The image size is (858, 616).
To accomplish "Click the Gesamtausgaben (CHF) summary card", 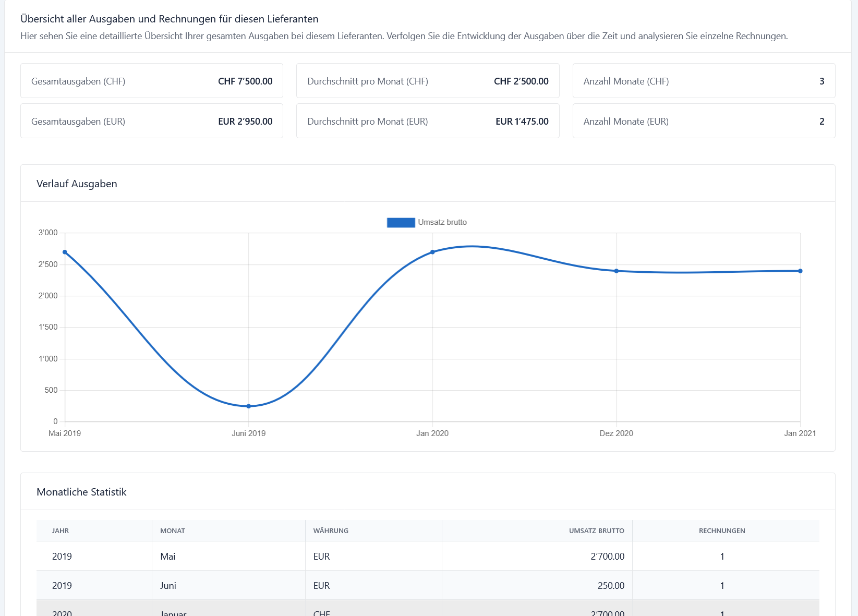I will coord(152,81).
